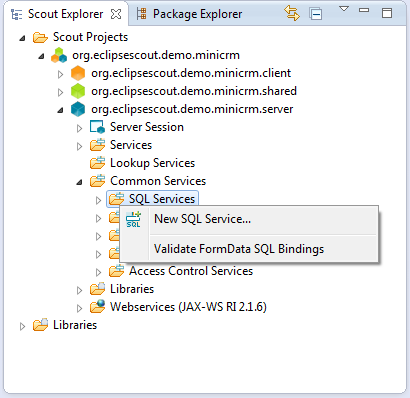Close the Scout Explorer tab with X
The image size is (410, 398).
tap(116, 14)
